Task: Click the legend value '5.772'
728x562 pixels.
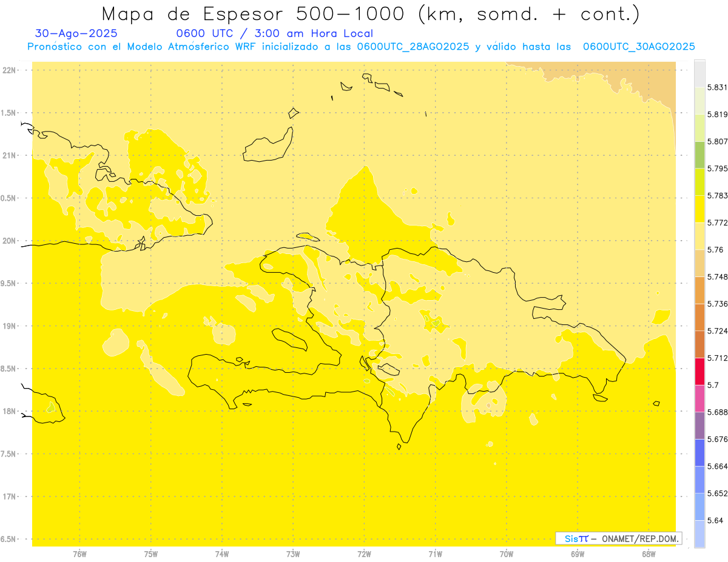Action: 718,222
